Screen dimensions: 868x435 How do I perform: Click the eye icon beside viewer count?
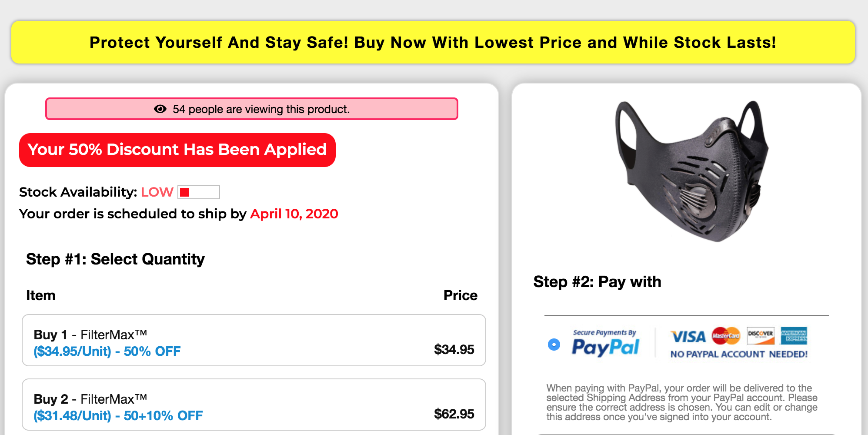(x=160, y=109)
